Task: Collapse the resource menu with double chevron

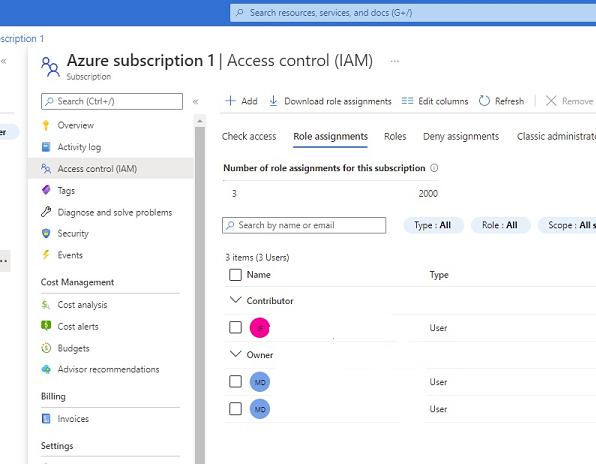Action: point(195,101)
